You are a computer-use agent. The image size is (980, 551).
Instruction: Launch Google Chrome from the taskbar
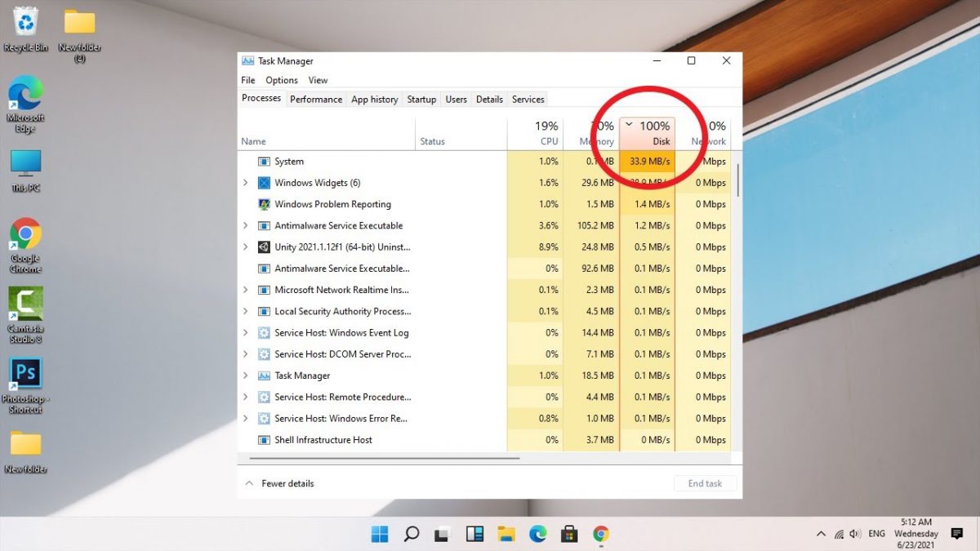point(601,534)
